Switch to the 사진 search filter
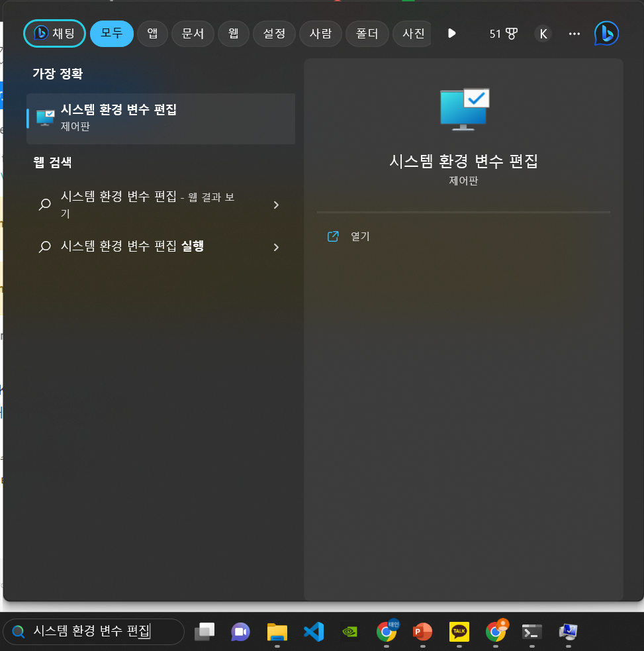644x651 pixels. coord(412,33)
